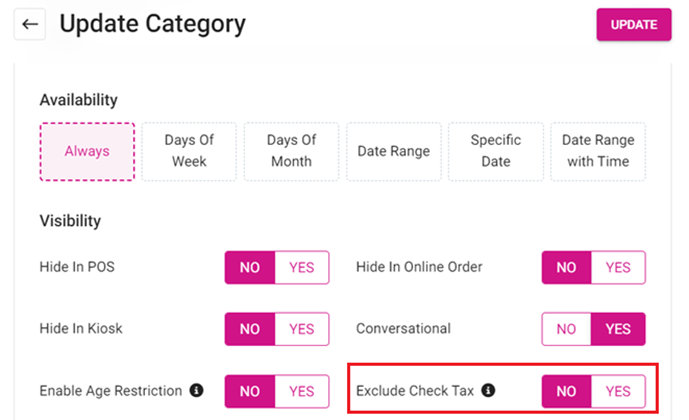Set Conversational to YES
This screenshot has width=689, height=420.
point(618,329)
